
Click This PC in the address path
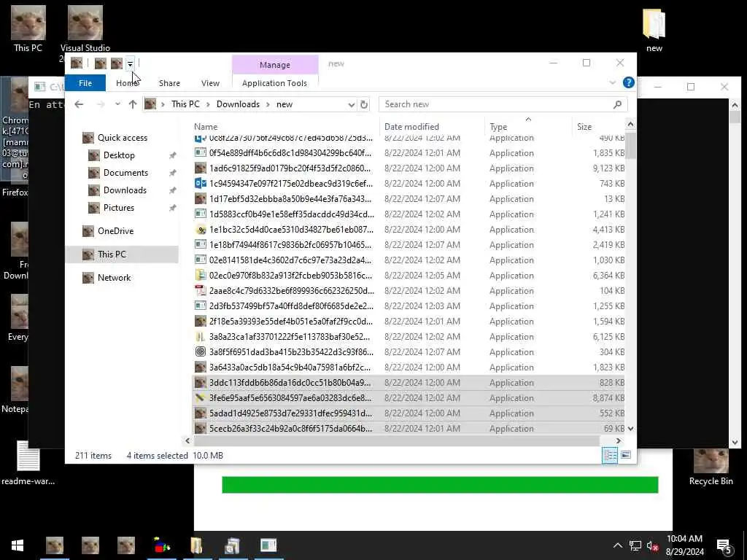185,104
